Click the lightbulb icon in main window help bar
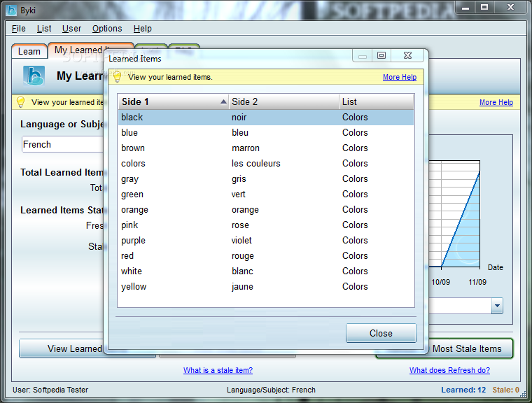Viewport: 532px width, 403px height. (x=21, y=102)
